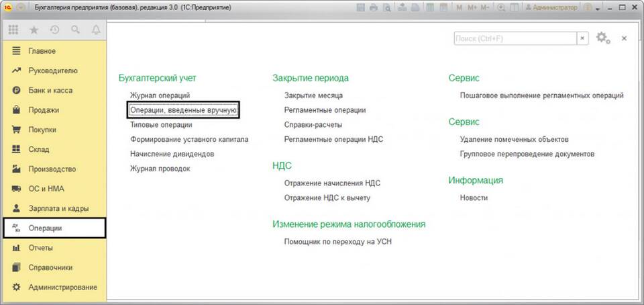Click the printer icon in title bar
Viewport: 644px width, 305px height.
coord(373,7)
